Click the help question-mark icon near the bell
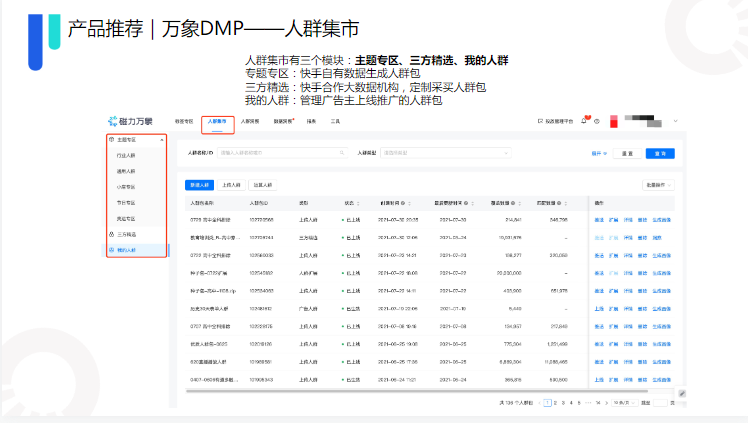Image resolution: width=748 pixels, height=423 pixels. coord(597,122)
